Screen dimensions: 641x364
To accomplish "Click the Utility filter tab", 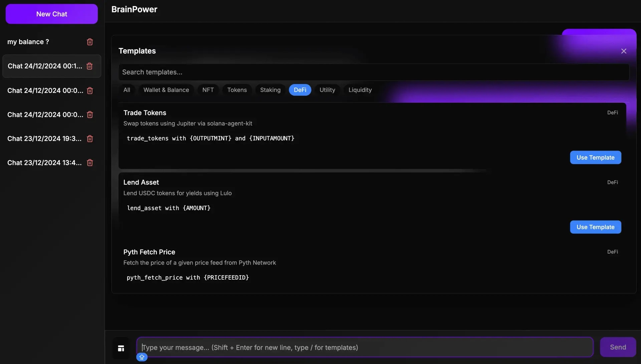I will click(x=328, y=90).
